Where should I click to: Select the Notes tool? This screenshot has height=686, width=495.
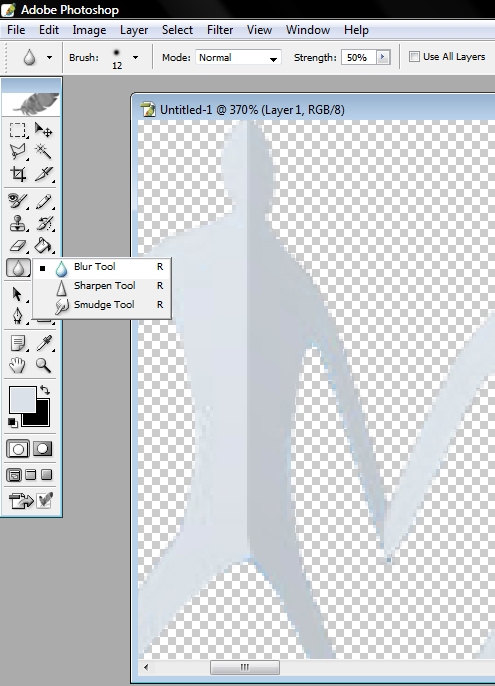click(18, 343)
